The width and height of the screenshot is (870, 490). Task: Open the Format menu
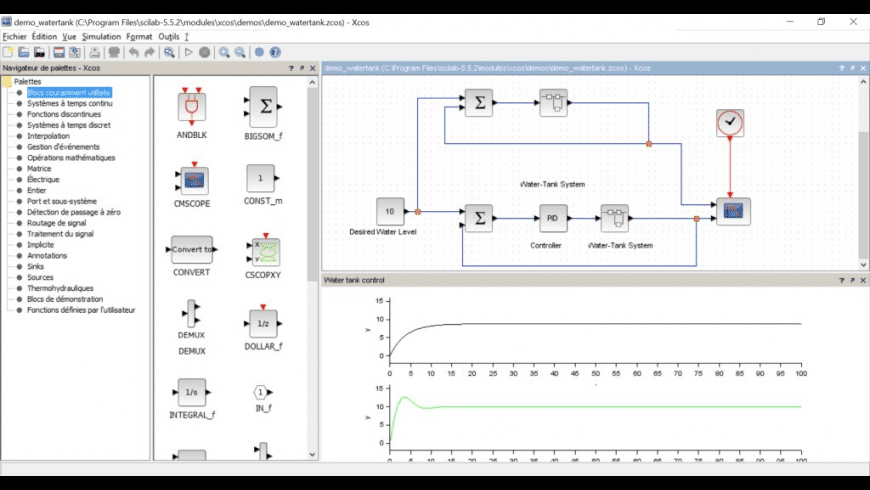[141, 36]
